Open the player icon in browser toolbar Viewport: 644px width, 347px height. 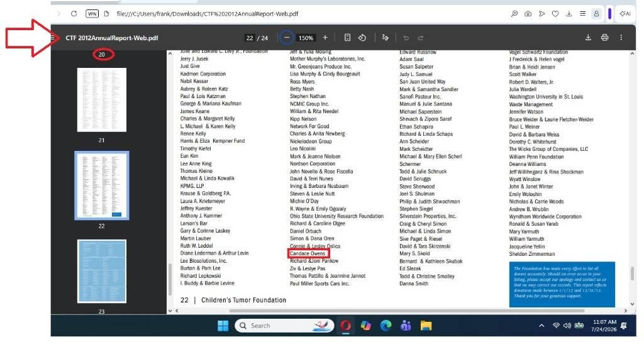coord(541,14)
